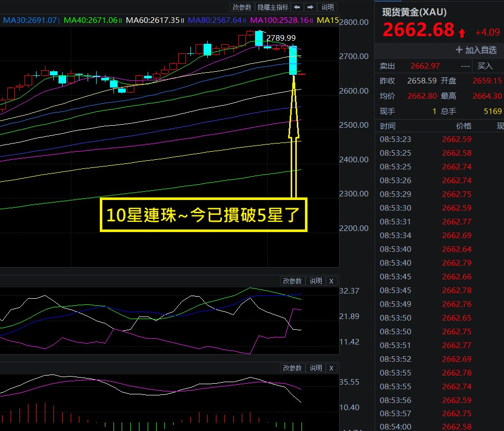
Task: Select the 卖出 label in quote panel
Action: 387,66
